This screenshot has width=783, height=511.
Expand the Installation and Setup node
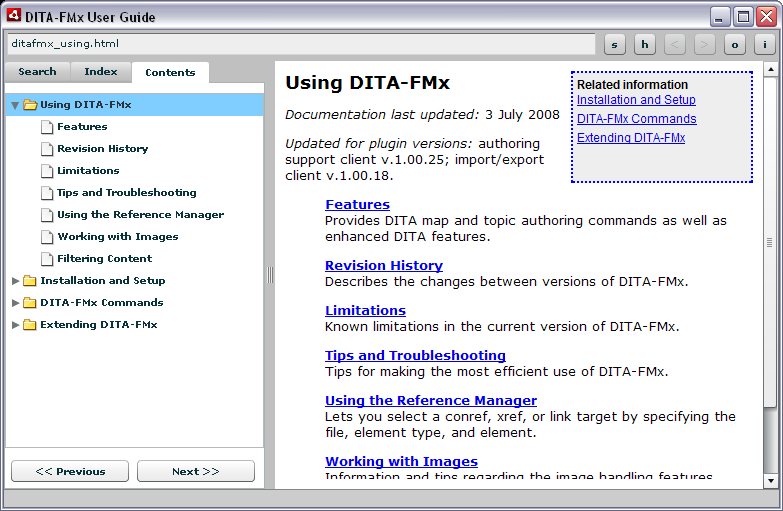15,281
